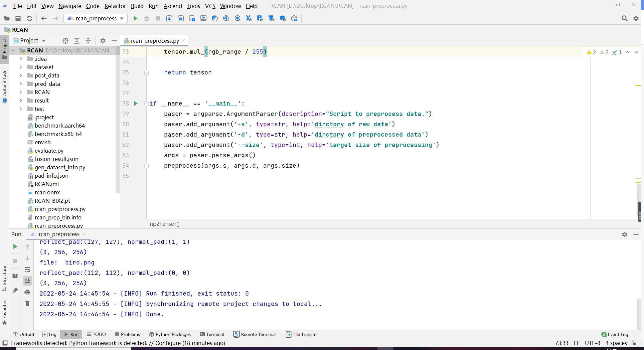Viewport: 644px width, 350px height.
Task: Jump to previous highlighted error arrow
Action: pyautogui.click(x=627, y=52)
